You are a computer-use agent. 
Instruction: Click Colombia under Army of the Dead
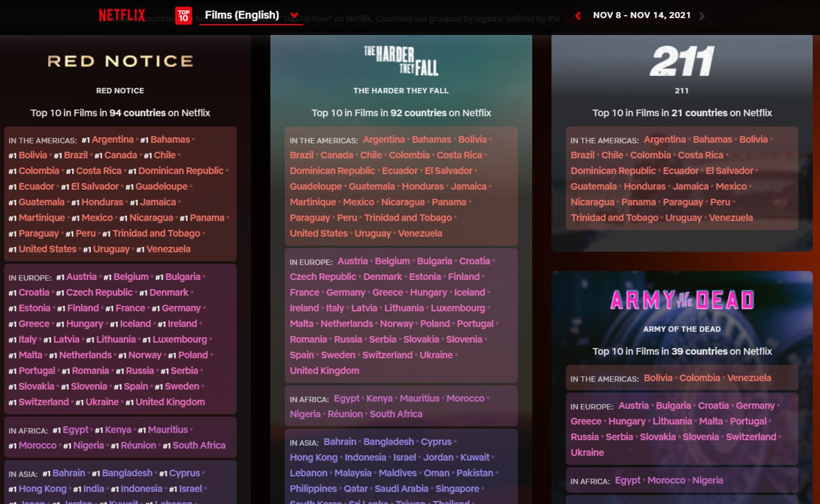(700, 378)
